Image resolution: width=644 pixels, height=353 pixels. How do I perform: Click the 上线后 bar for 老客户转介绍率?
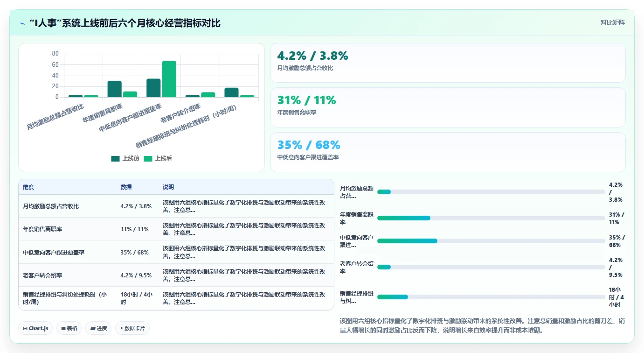point(208,95)
